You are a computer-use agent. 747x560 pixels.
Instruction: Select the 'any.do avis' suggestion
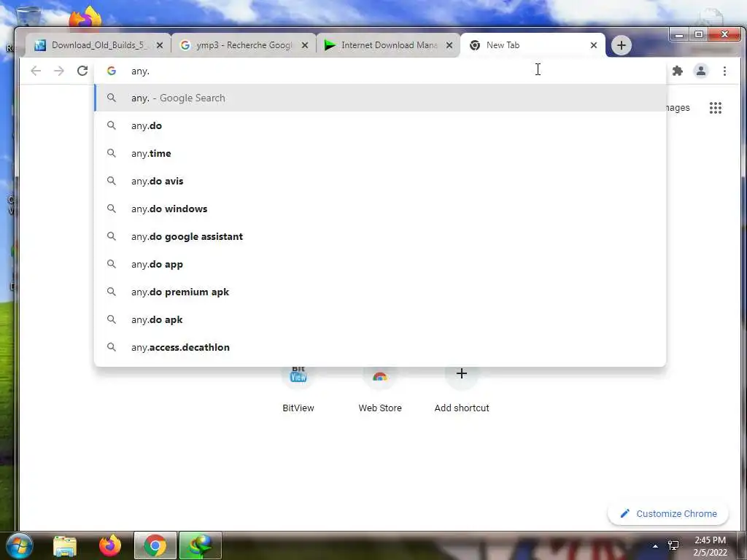(380, 181)
